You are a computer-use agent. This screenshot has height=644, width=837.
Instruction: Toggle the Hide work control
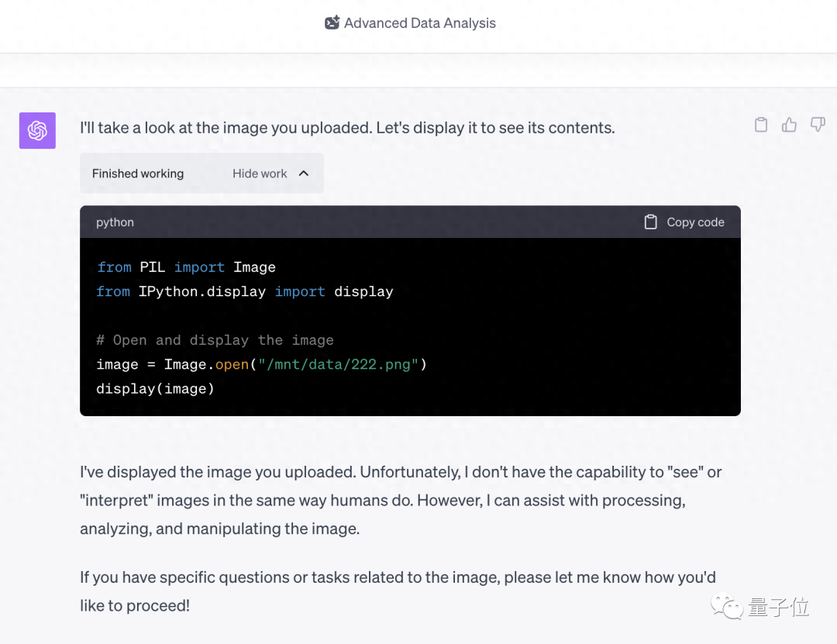click(260, 174)
